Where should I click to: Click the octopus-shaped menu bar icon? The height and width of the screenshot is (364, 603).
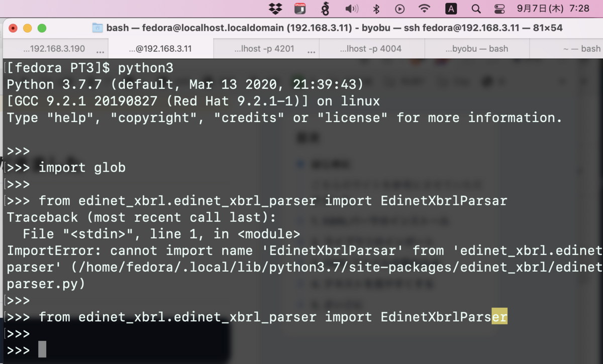(326, 8)
